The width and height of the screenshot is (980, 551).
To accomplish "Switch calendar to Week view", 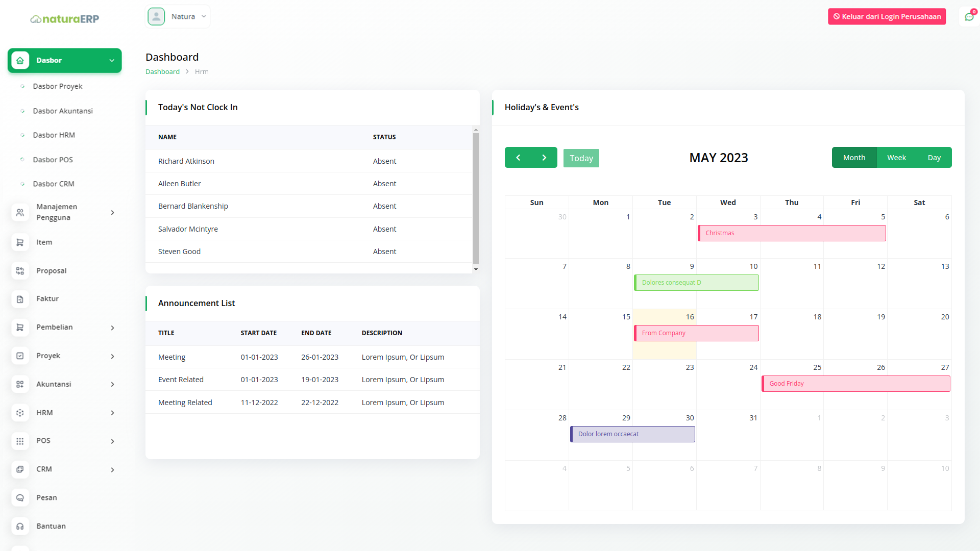I will (896, 158).
